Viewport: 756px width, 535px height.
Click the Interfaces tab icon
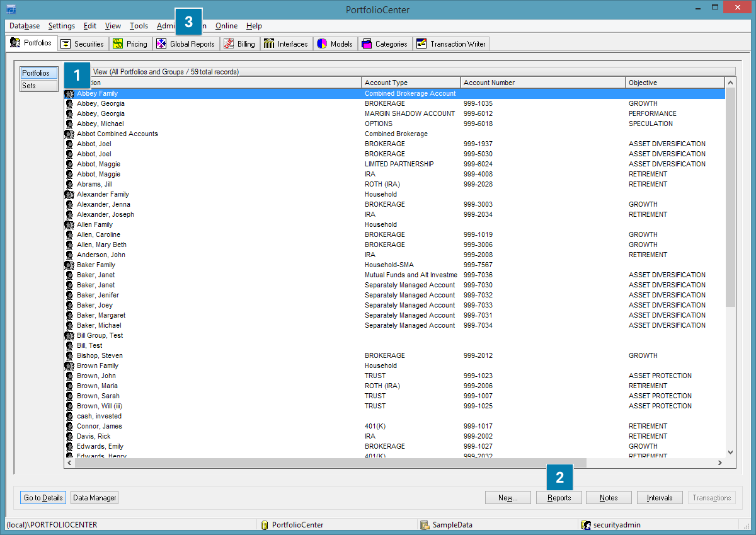269,43
